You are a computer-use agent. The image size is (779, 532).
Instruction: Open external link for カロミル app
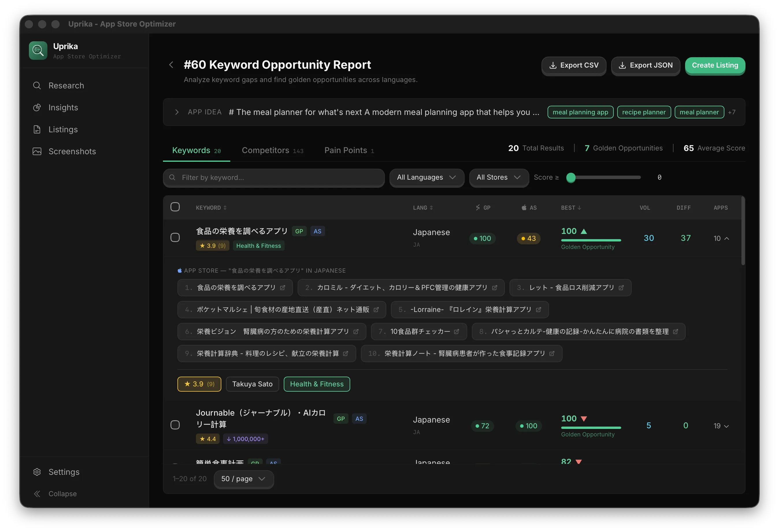click(494, 288)
